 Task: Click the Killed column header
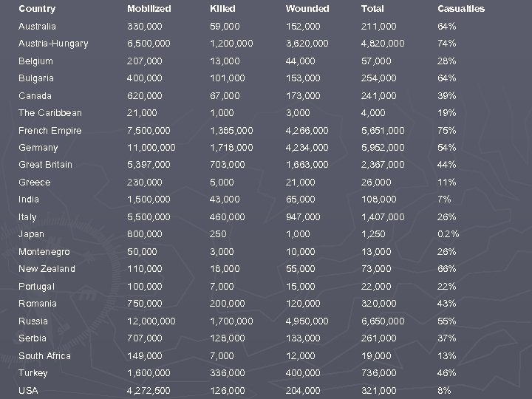pyautogui.click(x=222, y=9)
